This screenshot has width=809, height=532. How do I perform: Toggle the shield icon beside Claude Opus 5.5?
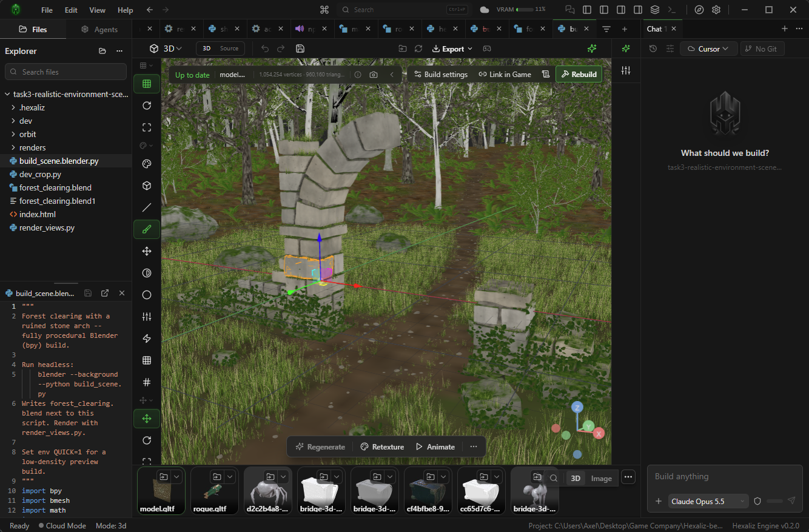click(x=757, y=501)
